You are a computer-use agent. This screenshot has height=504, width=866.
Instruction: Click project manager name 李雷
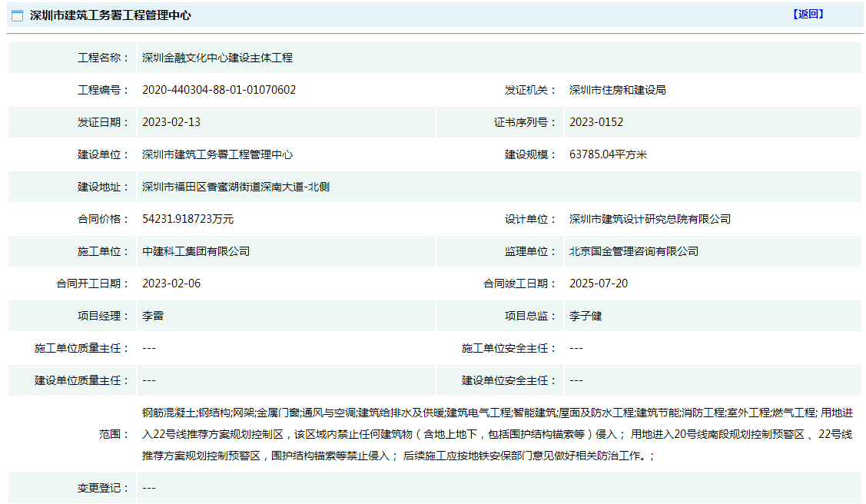(153, 316)
